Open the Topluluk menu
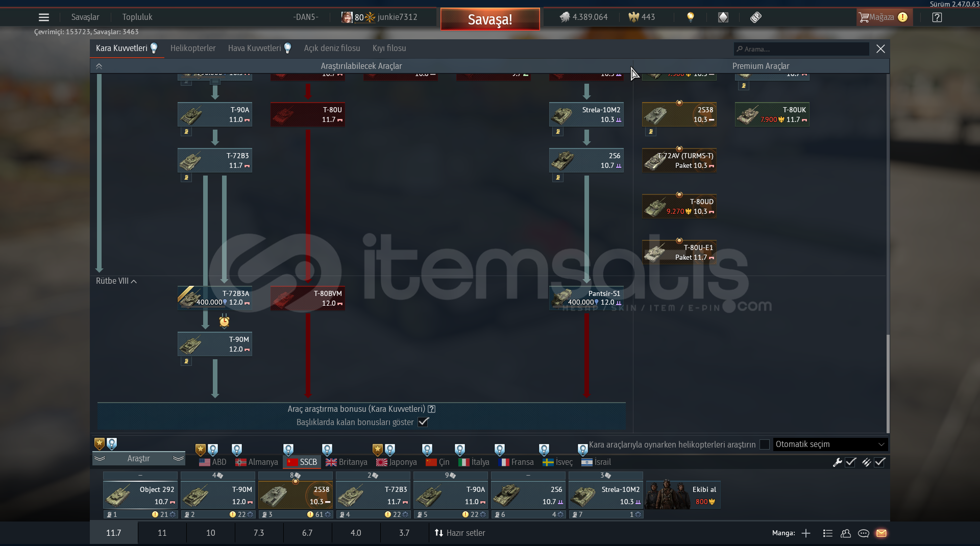 tap(137, 17)
